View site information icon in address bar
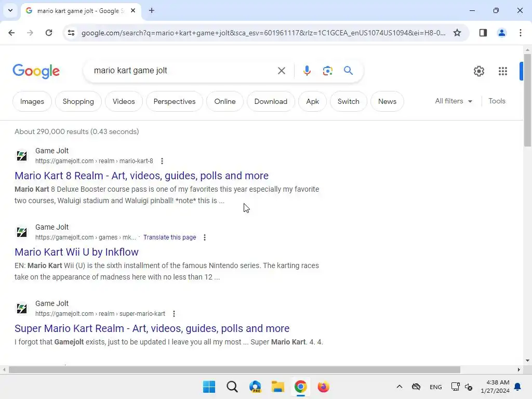 (x=71, y=33)
